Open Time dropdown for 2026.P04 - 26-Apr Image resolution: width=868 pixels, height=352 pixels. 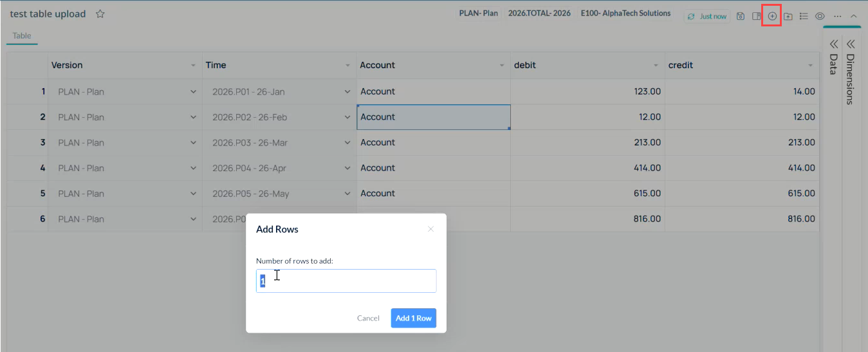pyautogui.click(x=348, y=168)
